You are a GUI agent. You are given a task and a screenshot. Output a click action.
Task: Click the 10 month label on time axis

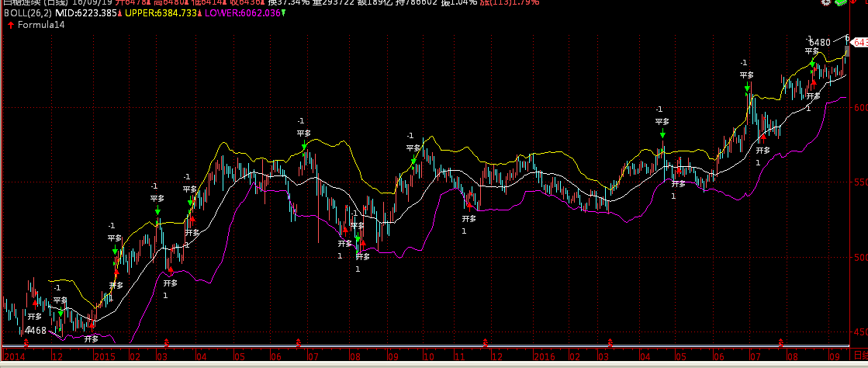[x=430, y=356]
